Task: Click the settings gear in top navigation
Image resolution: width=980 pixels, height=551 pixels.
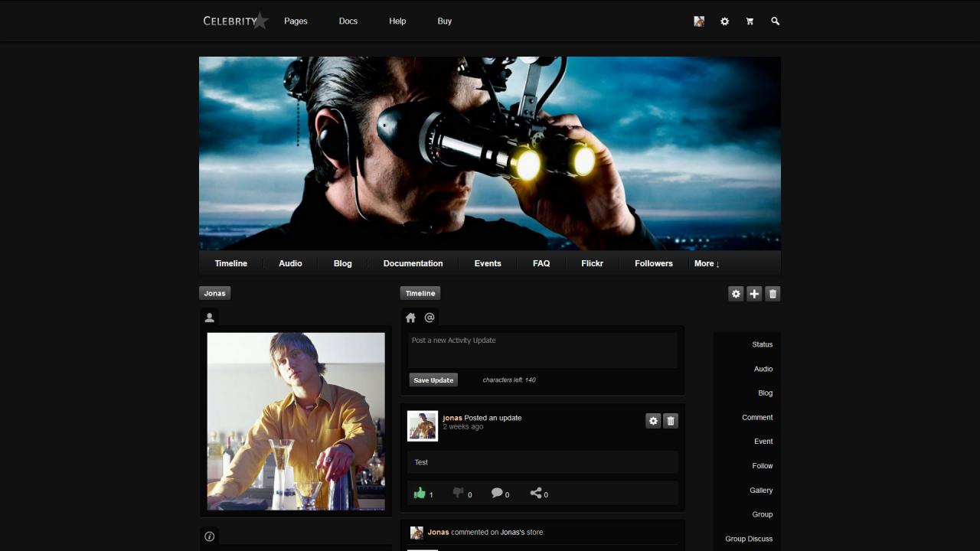Action: pyautogui.click(x=724, y=21)
